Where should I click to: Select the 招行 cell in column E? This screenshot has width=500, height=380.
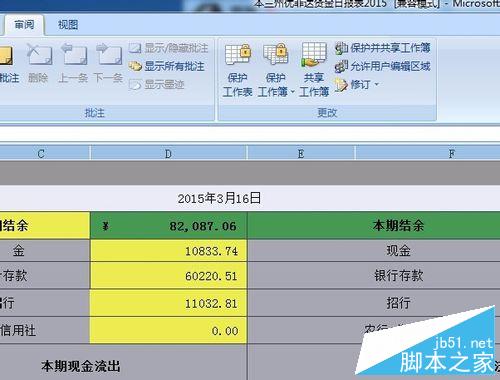(374, 303)
